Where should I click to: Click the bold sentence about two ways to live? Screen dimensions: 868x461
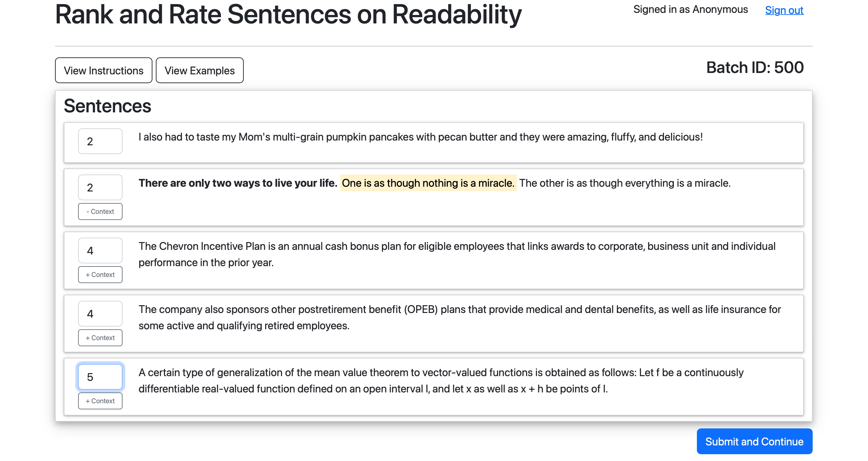click(x=238, y=183)
